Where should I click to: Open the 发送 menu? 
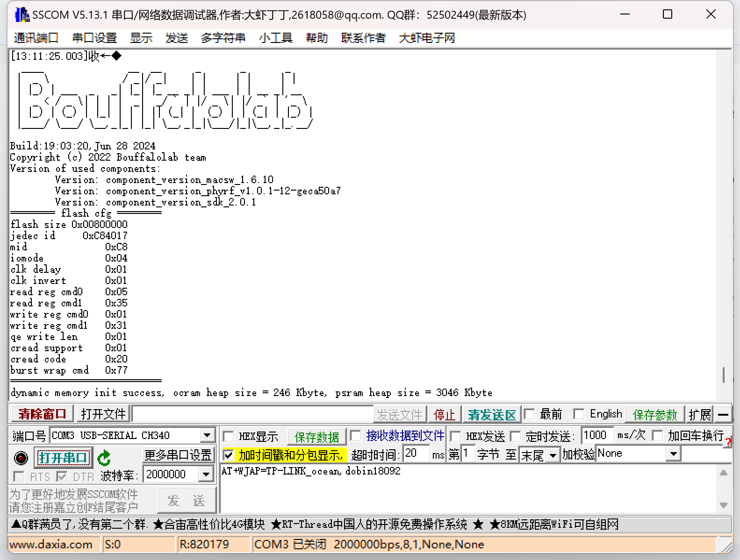pyautogui.click(x=177, y=38)
